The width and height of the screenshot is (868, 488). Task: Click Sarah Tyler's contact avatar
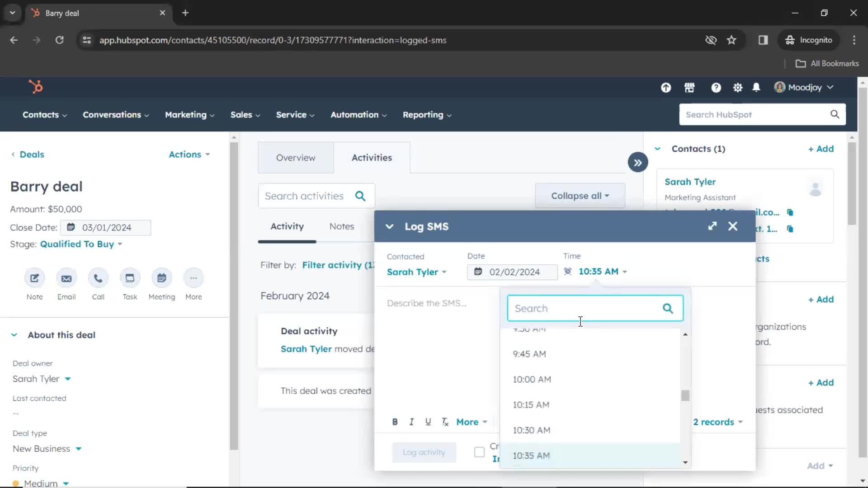pyautogui.click(x=815, y=189)
